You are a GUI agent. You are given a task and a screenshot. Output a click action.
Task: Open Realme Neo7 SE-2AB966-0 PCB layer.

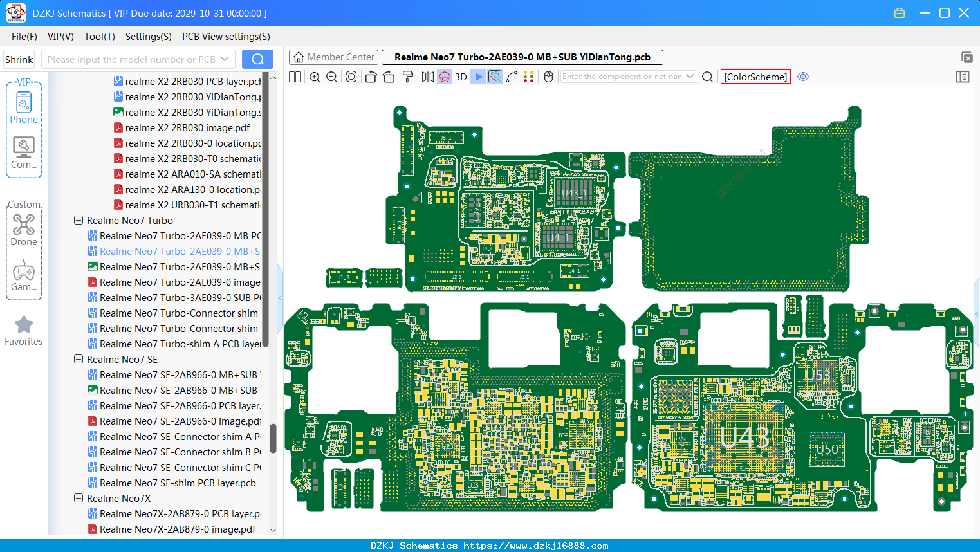point(174,405)
